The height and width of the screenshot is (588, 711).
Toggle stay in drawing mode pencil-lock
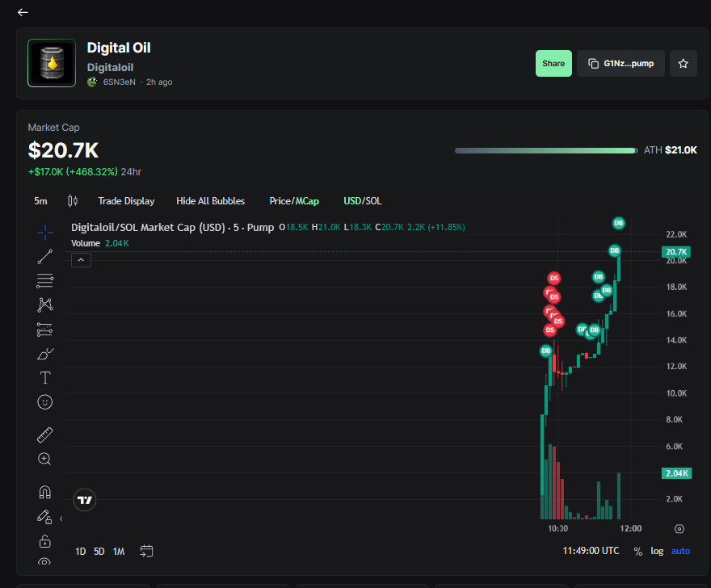44,517
